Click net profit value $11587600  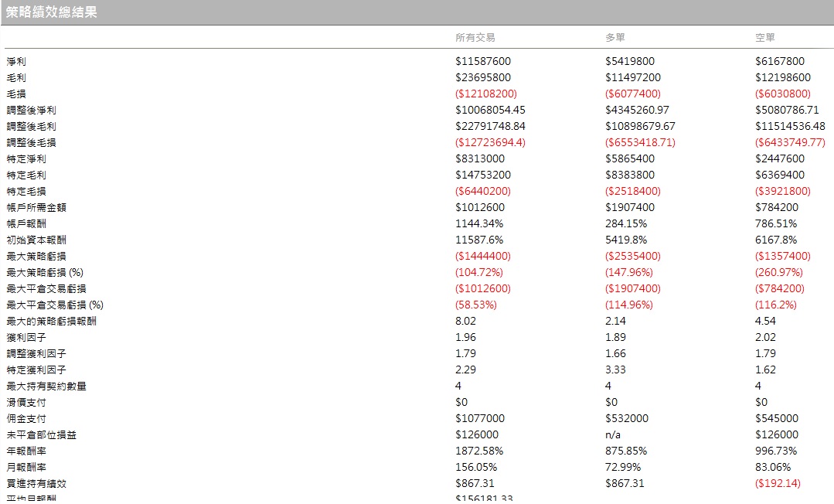click(483, 61)
